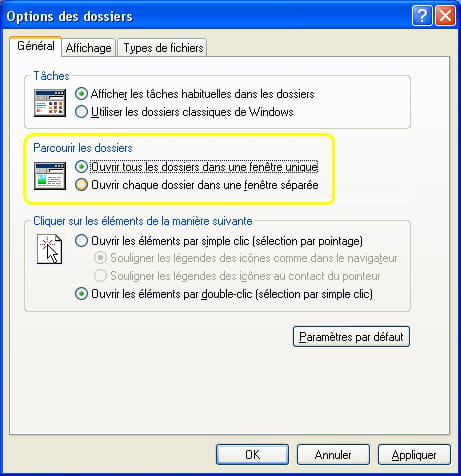Image resolution: width=461 pixels, height=476 pixels.
Task: Close the Options des dossiers dialog
Action: coord(445,16)
